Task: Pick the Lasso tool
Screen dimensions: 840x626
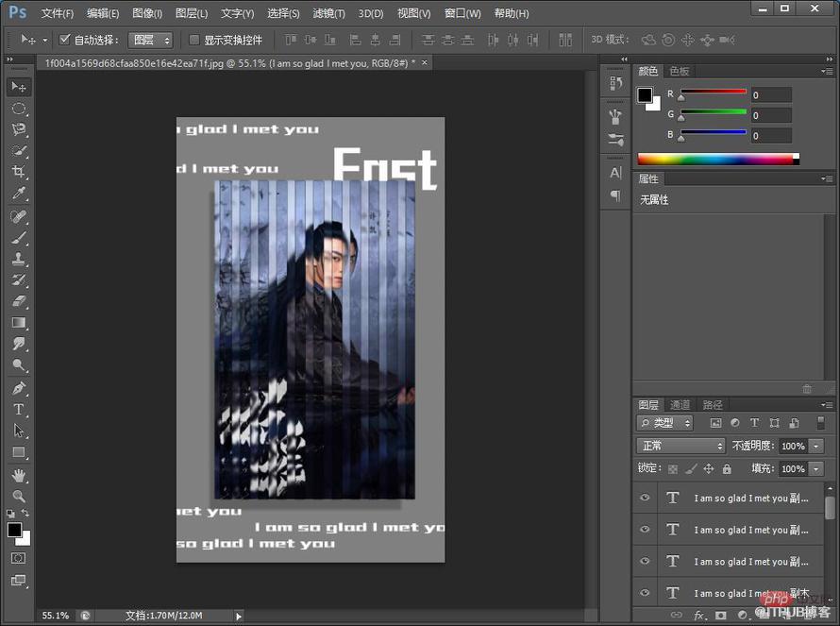Action: (19, 129)
